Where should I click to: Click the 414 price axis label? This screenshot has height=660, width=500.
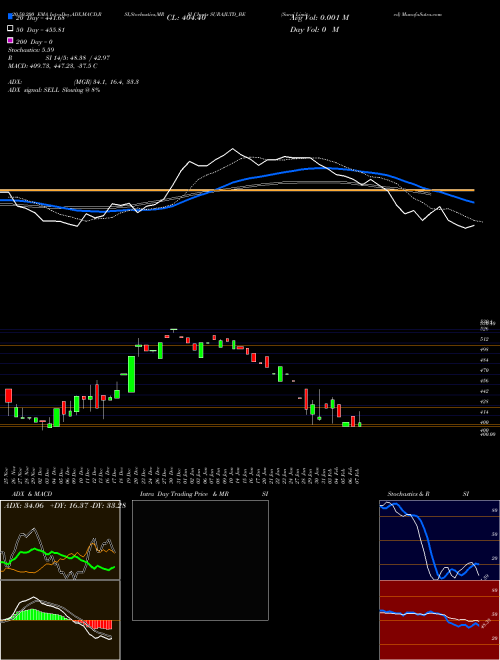(x=484, y=412)
